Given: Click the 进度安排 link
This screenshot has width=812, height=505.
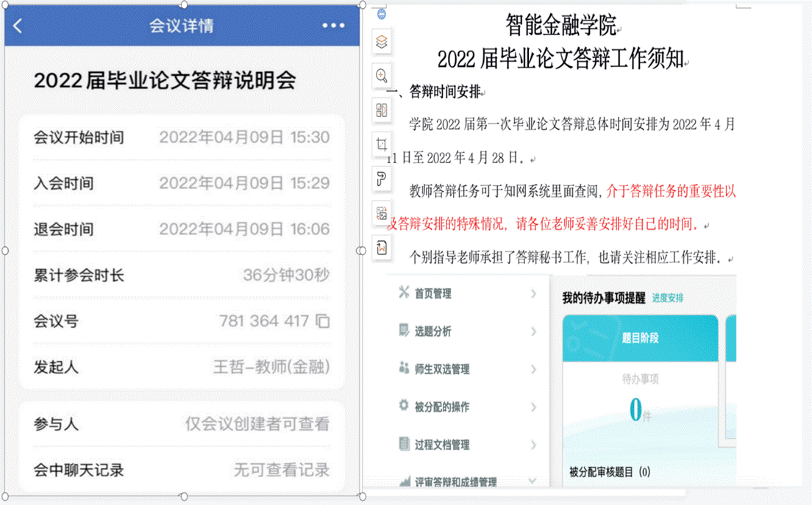Looking at the screenshot, I should click(x=667, y=298).
